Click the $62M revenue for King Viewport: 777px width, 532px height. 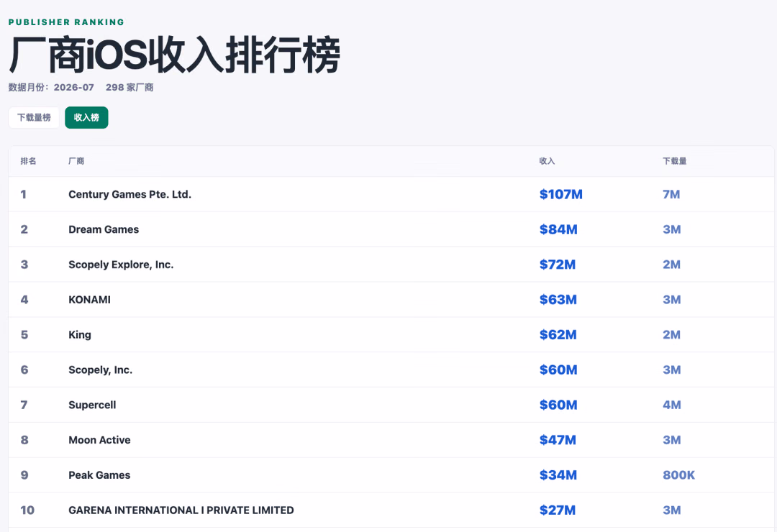click(558, 335)
